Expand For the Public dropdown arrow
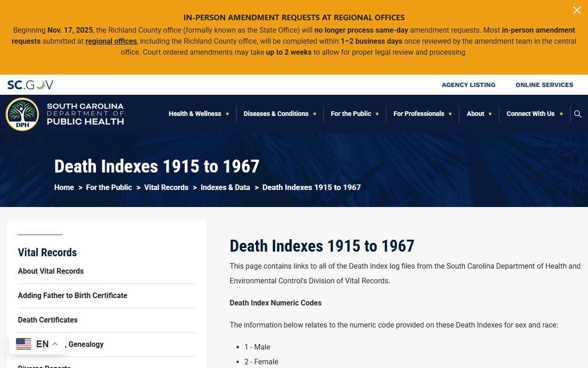 coord(377,114)
